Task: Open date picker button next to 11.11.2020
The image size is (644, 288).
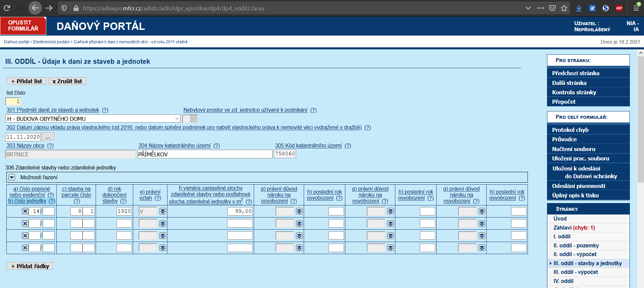Action: pos(48,137)
